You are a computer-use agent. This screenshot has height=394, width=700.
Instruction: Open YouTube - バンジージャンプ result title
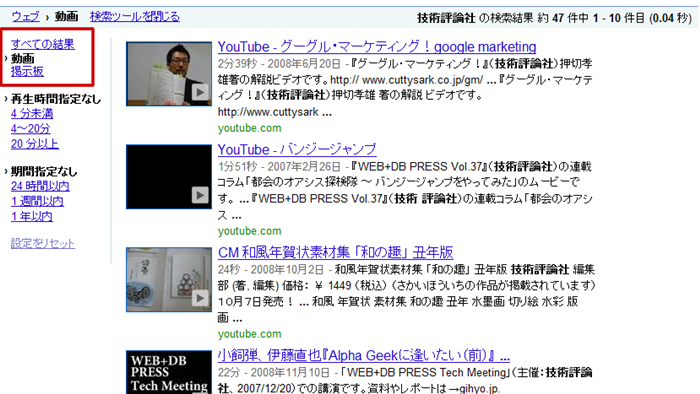(x=297, y=149)
